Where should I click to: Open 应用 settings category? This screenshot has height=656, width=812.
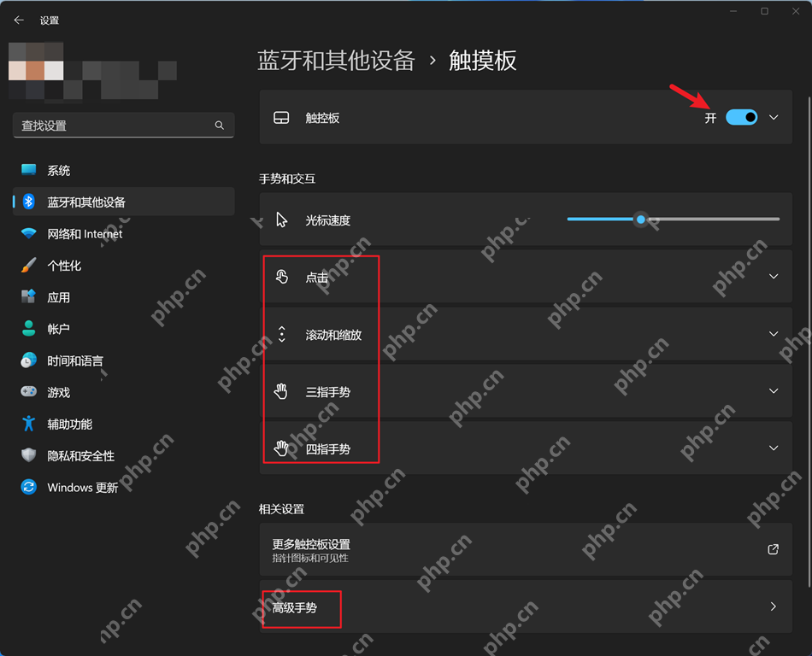(124, 297)
